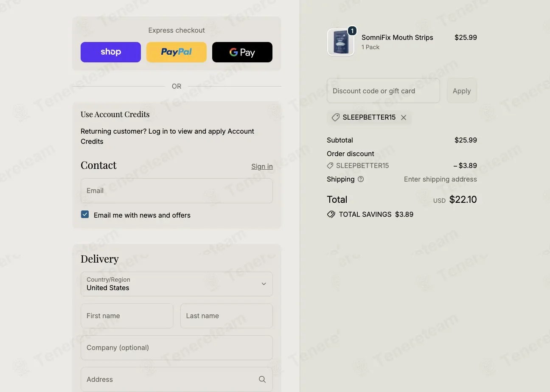Click the Last name field
The height and width of the screenshot is (392, 550).
pos(227,316)
